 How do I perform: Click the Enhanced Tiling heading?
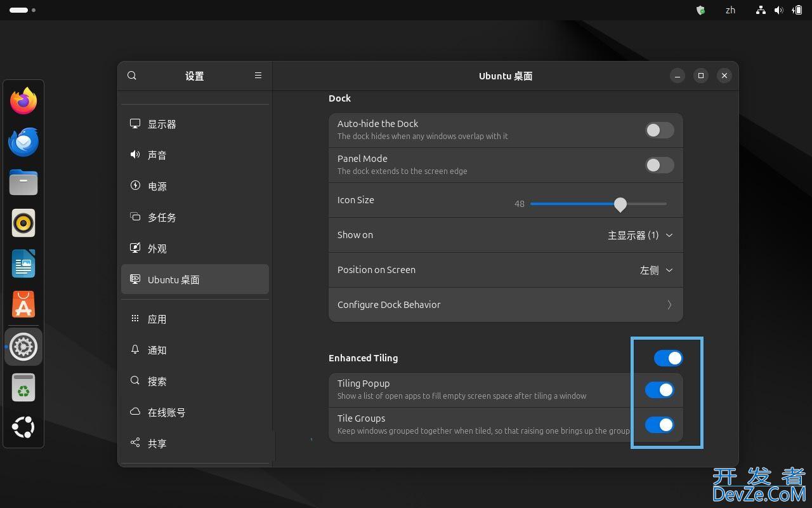pos(363,358)
